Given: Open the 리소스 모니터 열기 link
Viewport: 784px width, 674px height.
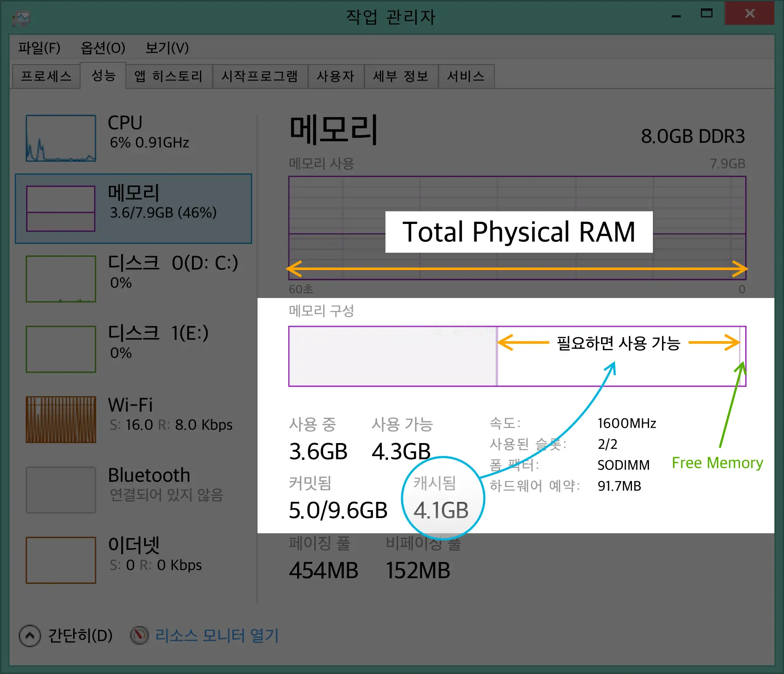Looking at the screenshot, I should coord(217,635).
